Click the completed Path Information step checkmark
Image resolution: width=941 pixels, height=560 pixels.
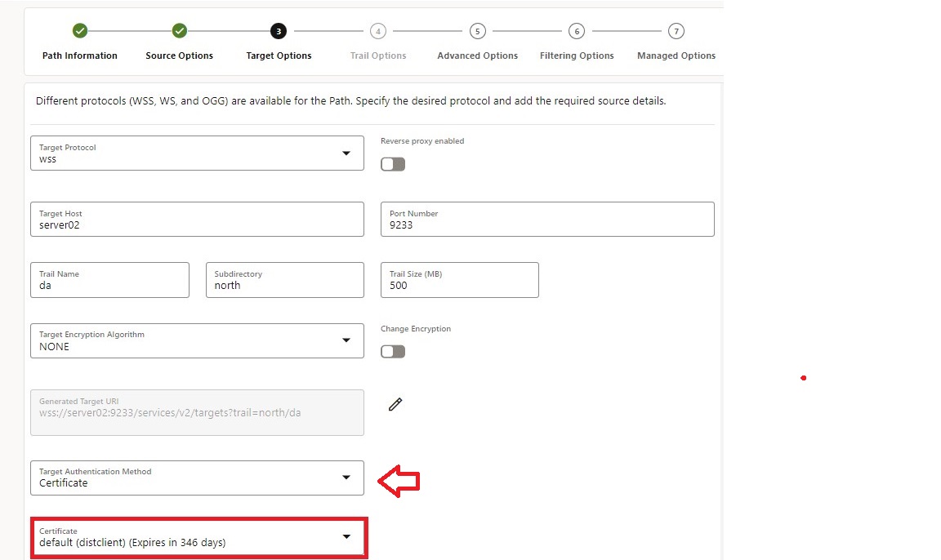pyautogui.click(x=80, y=31)
